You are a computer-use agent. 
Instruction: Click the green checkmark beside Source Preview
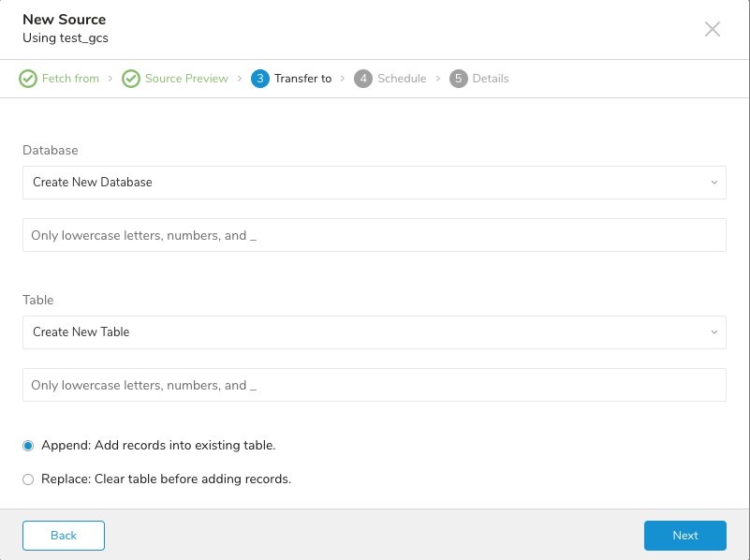[x=131, y=79]
